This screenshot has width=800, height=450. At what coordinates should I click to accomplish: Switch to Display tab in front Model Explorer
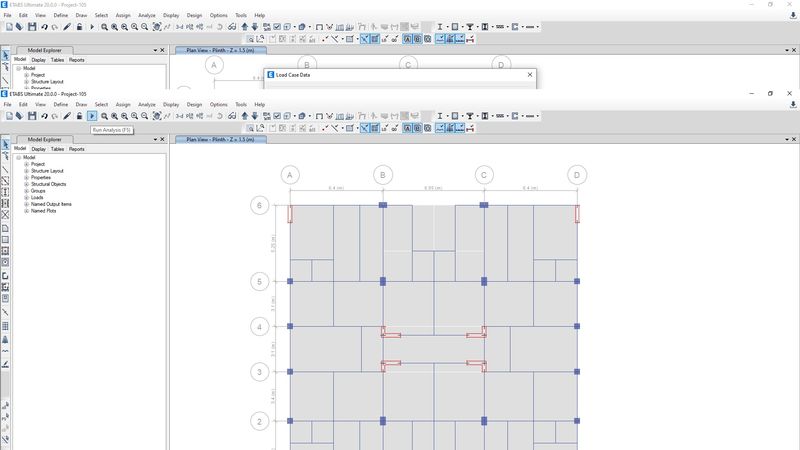coord(38,149)
